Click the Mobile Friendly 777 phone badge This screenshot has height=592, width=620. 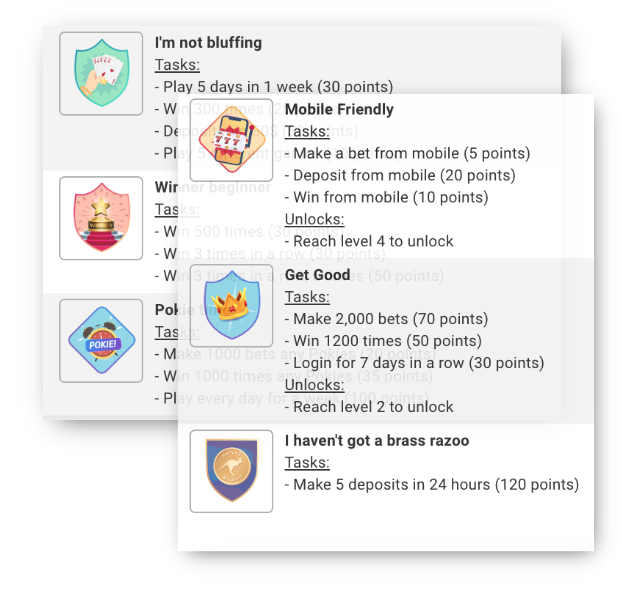click(x=231, y=140)
